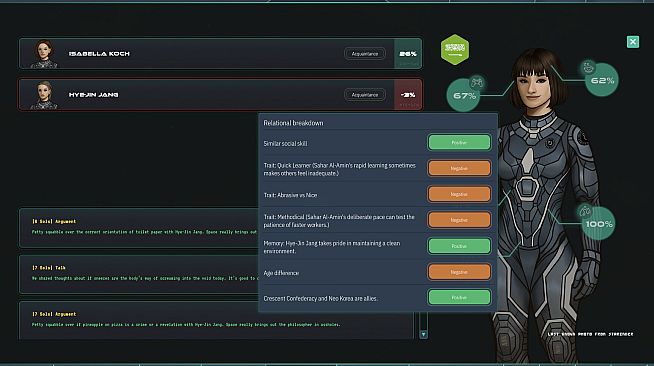654x366 pixels.
Task: Click the 'Similar social skill' row text
Action: point(285,143)
